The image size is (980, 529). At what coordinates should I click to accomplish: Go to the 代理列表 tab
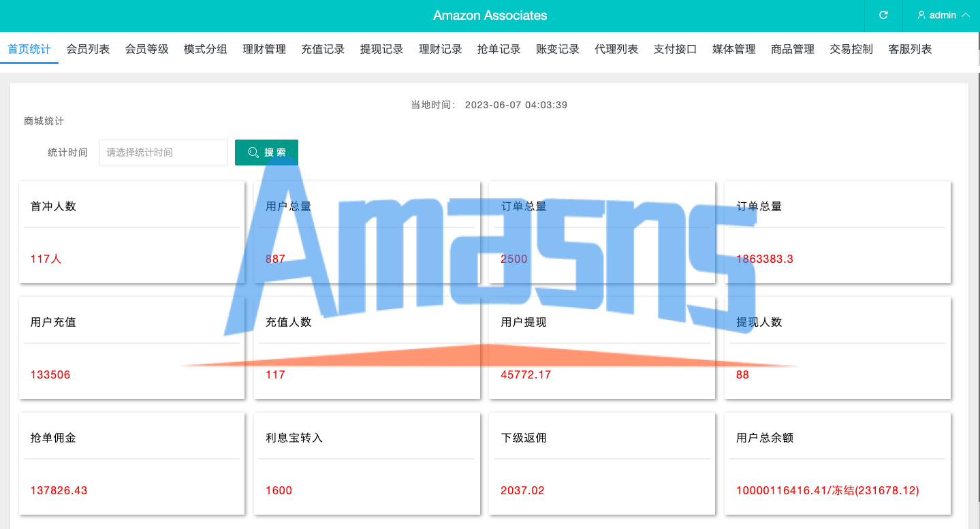point(616,49)
